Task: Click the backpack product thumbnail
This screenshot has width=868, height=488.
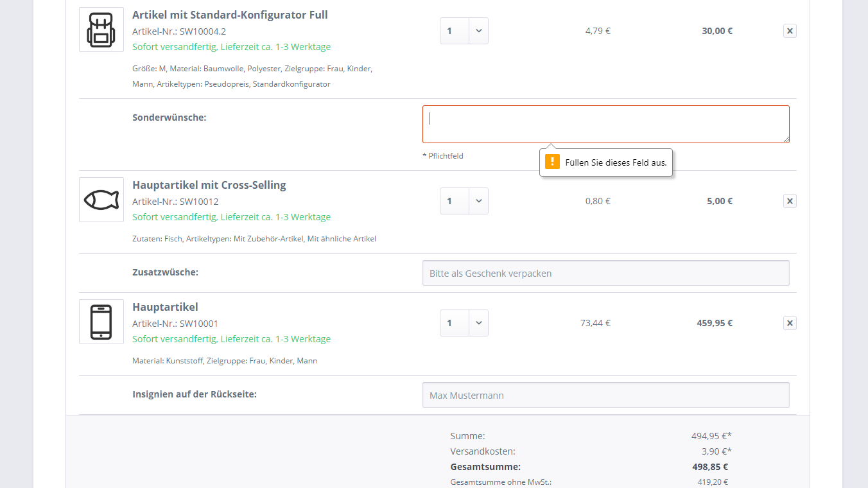Action: click(101, 30)
